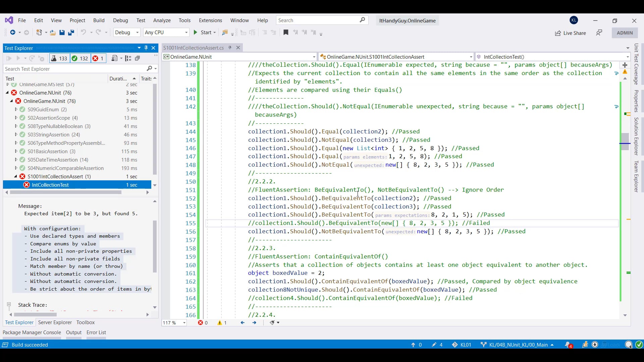The height and width of the screenshot is (362, 644).
Task: Expand the S02AssertionScope test group
Action: (16, 118)
